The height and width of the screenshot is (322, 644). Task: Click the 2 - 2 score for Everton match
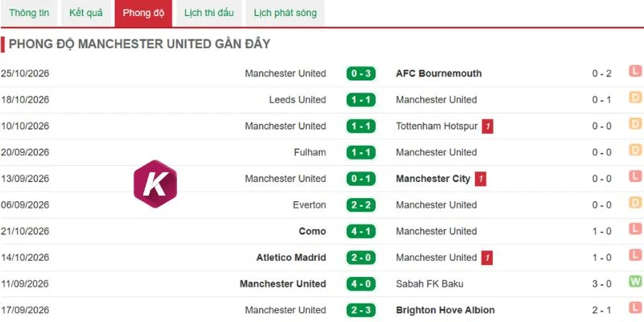coord(361,205)
